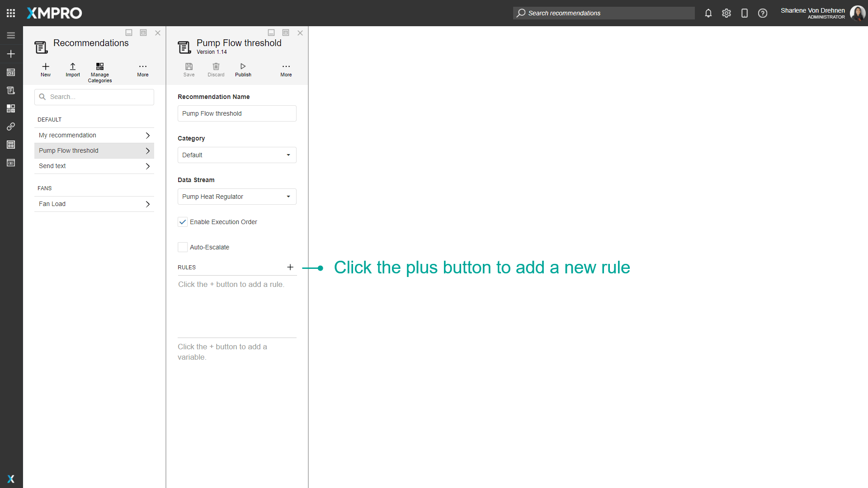Click New recommendation plus icon
Screen dimensions: 868x488
coord(46,66)
